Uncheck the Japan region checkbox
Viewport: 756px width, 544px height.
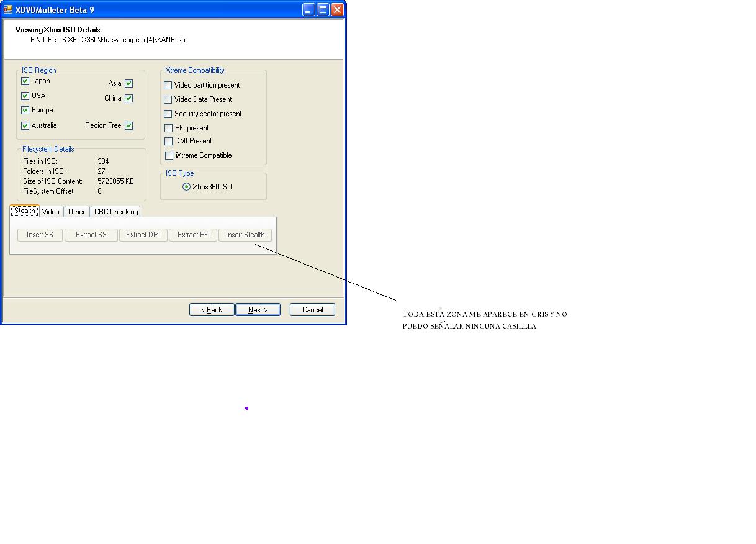tap(25, 81)
